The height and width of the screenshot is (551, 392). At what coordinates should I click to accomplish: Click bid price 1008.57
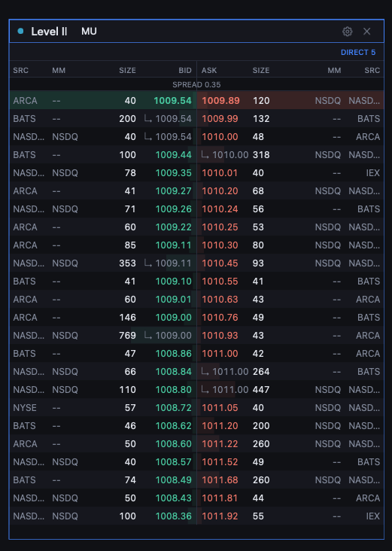tap(174, 462)
